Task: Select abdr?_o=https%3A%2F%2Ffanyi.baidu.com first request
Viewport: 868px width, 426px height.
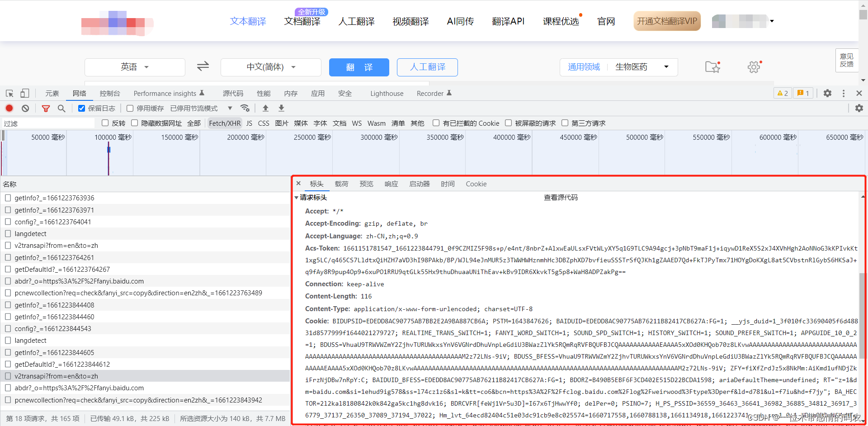Action: 145,281
